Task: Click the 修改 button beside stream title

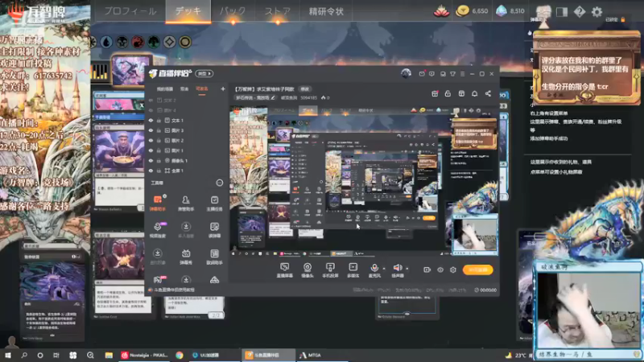Action: (x=305, y=89)
